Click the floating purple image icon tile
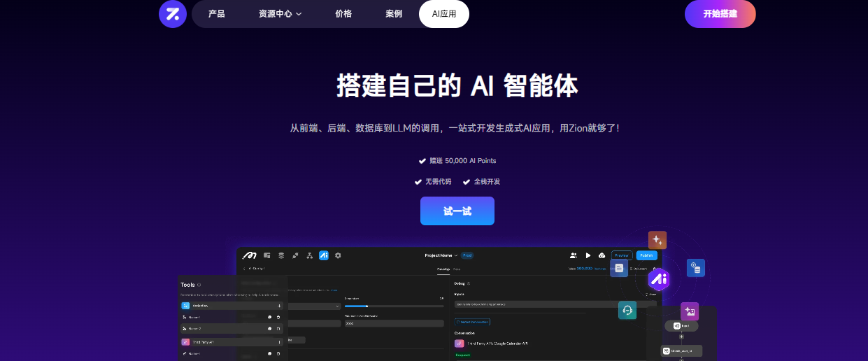Image resolution: width=868 pixels, height=361 pixels. pos(690,311)
